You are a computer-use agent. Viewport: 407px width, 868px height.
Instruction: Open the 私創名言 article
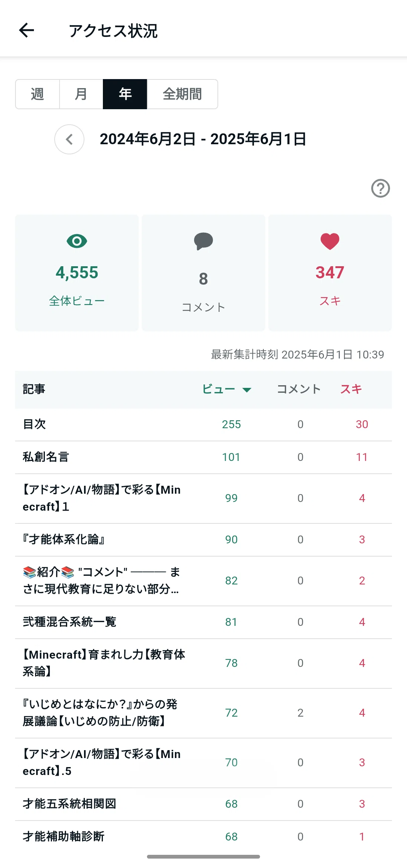coord(203,457)
